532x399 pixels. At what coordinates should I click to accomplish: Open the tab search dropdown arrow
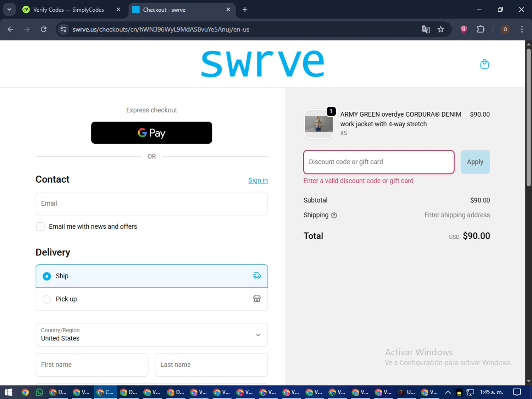point(9,10)
